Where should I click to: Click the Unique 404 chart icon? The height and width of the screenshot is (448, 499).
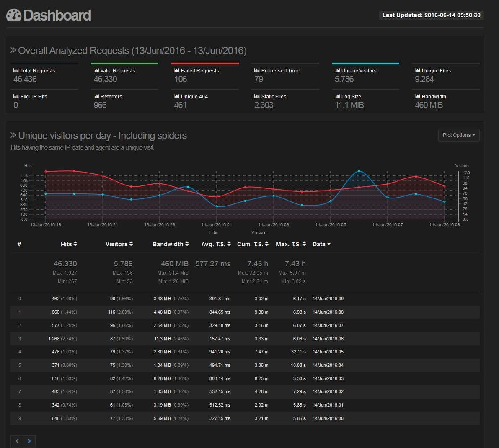pyautogui.click(x=176, y=97)
